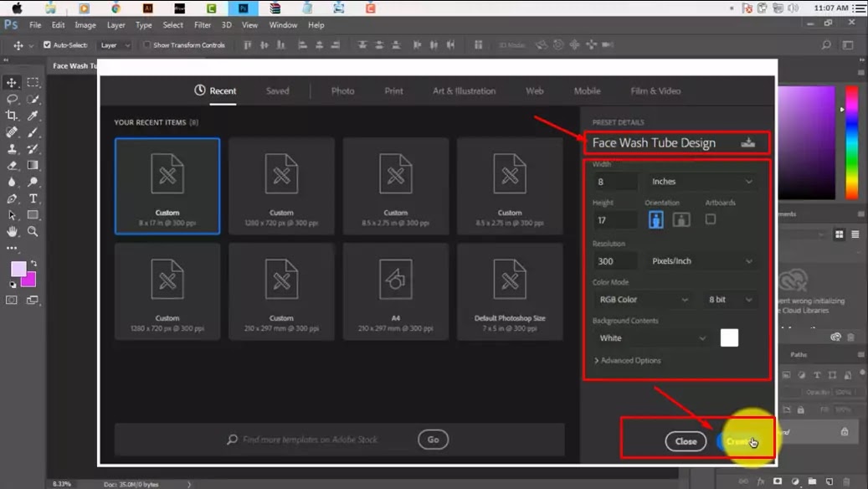Select the Eyedropper tool
This screenshot has width=868, height=489.
coord(33,116)
